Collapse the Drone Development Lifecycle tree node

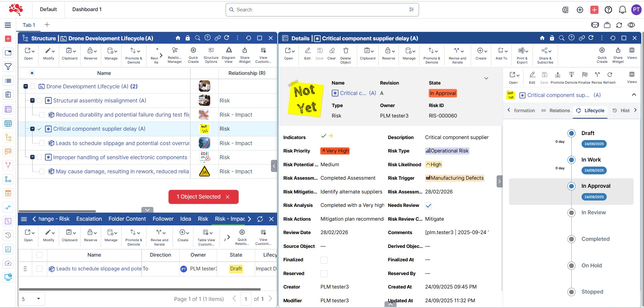point(26,87)
